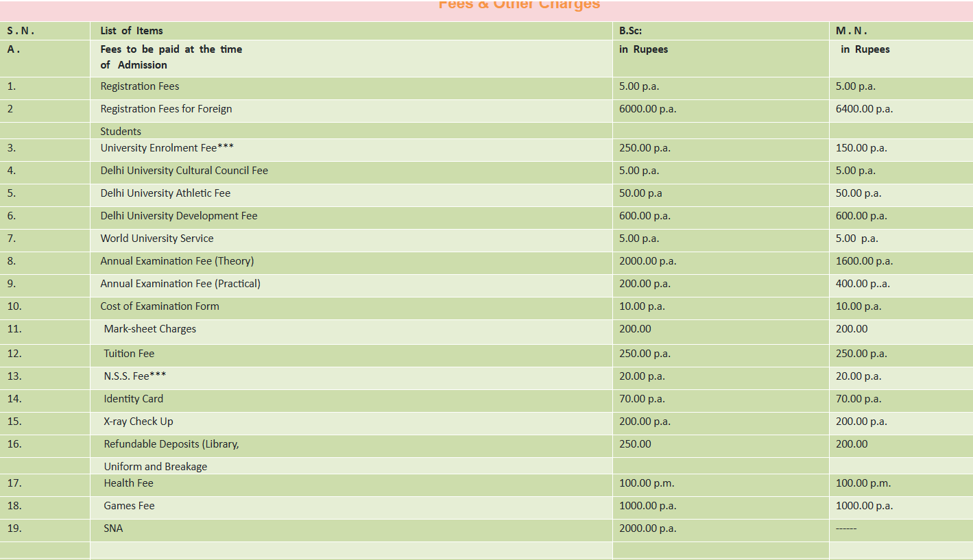Click the 6400.00 p.a. M.N. foreign registration value

click(864, 109)
